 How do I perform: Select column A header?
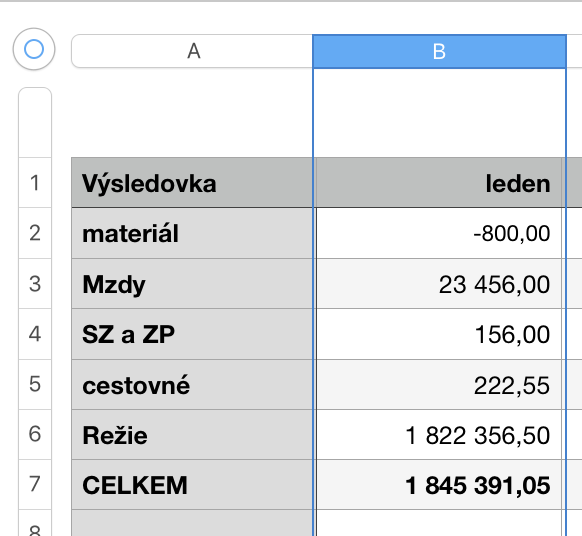(192, 51)
